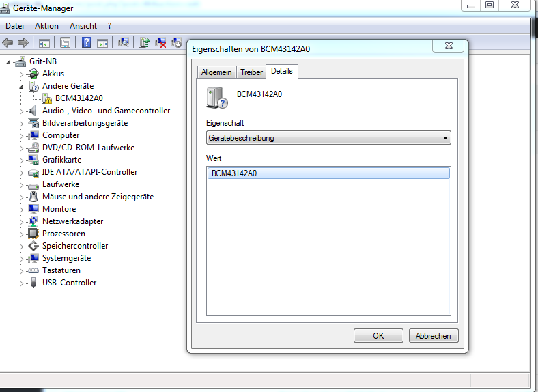Image resolution: width=538 pixels, height=392 pixels.
Task: Open the Eigenschaft dropdown showing Gerätebeschreibung
Action: [x=328, y=138]
